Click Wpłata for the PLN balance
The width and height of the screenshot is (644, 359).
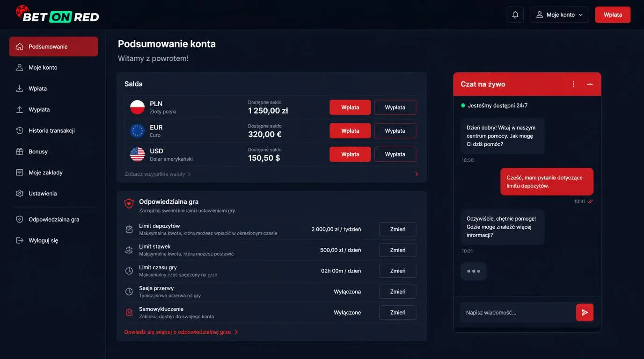pos(350,108)
